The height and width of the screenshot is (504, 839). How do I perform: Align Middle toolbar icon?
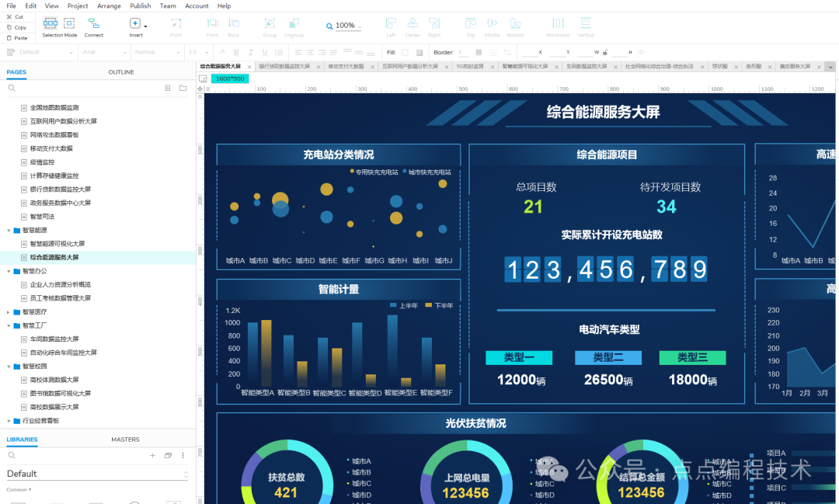[x=492, y=23]
